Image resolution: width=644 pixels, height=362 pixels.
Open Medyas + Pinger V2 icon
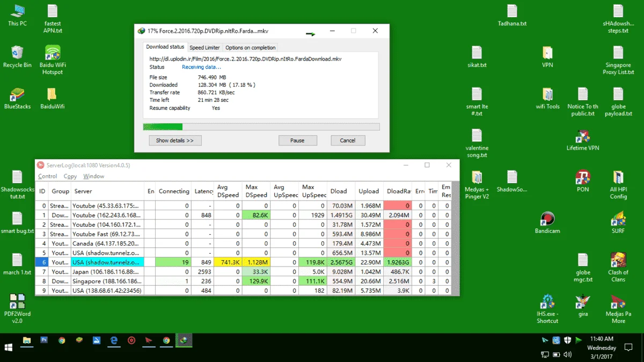coord(477,184)
